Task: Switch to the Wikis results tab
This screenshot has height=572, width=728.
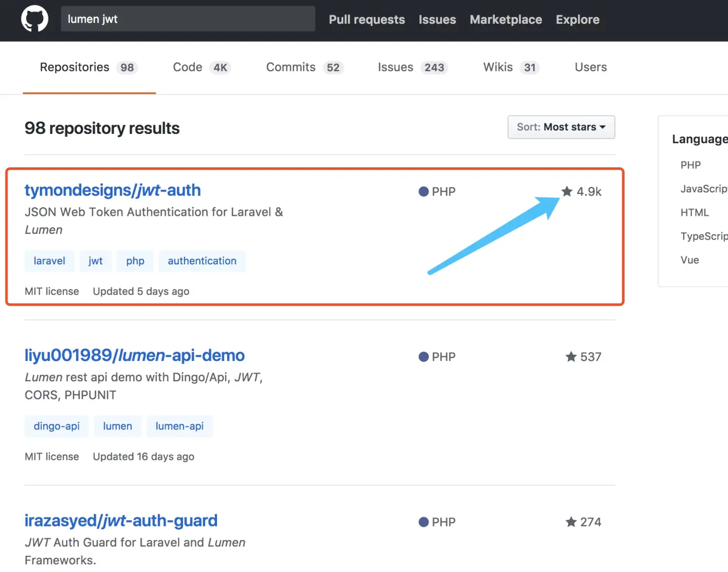Action: click(511, 67)
